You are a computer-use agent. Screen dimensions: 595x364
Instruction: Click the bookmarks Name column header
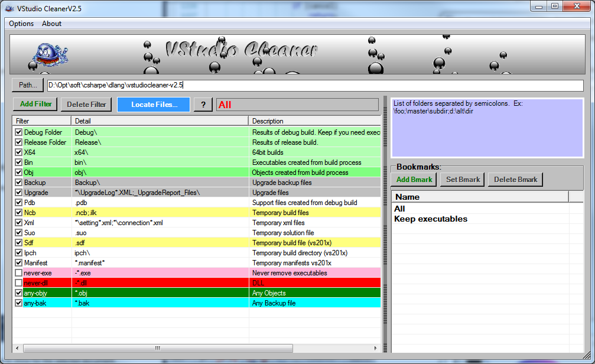[480, 197]
